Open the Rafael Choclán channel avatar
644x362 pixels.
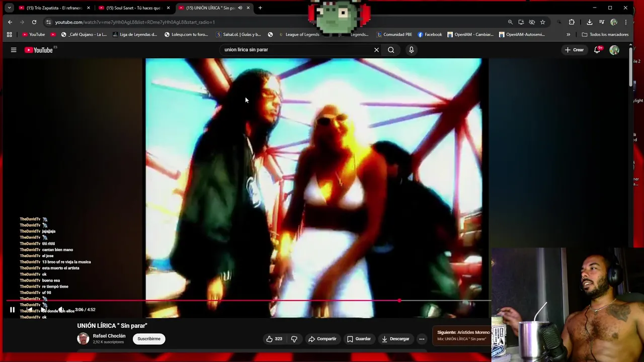click(83, 339)
